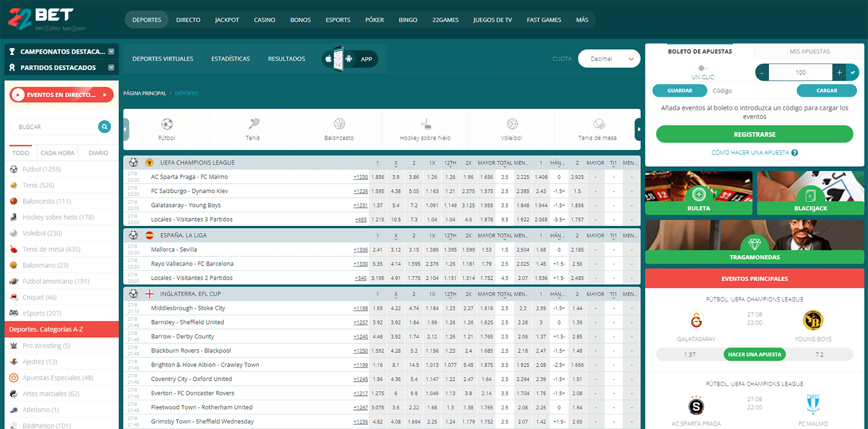868x429 pixels.
Task: Click the Código bet code field
Action: point(751,91)
